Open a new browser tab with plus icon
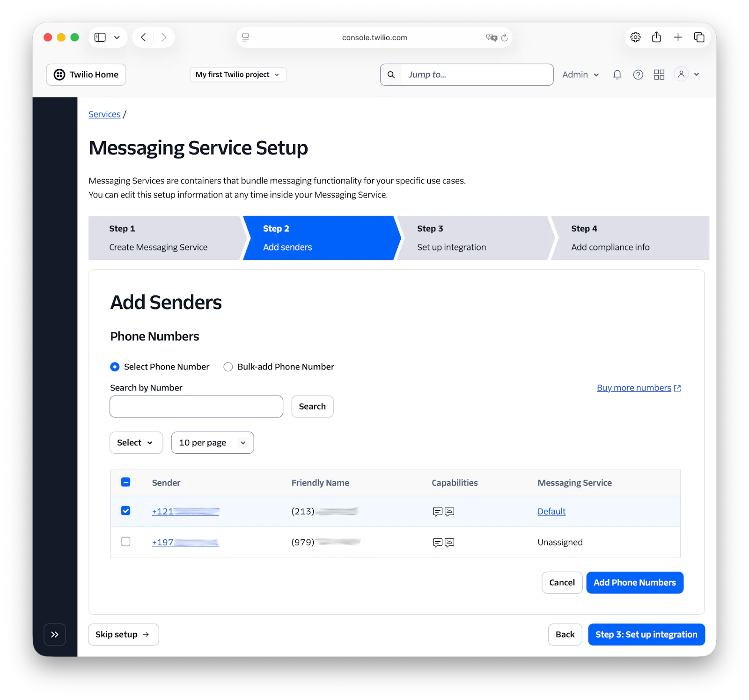The height and width of the screenshot is (700, 749). [x=677, y=37]
